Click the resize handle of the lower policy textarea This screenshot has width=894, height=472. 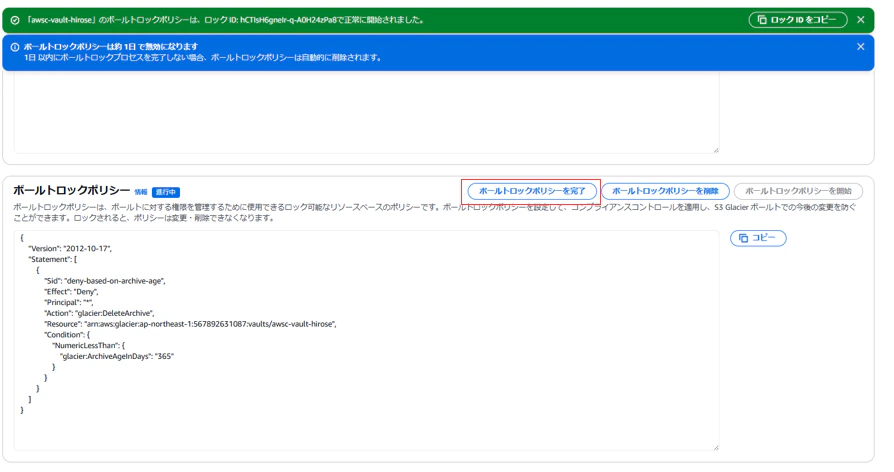pos(716,447)
